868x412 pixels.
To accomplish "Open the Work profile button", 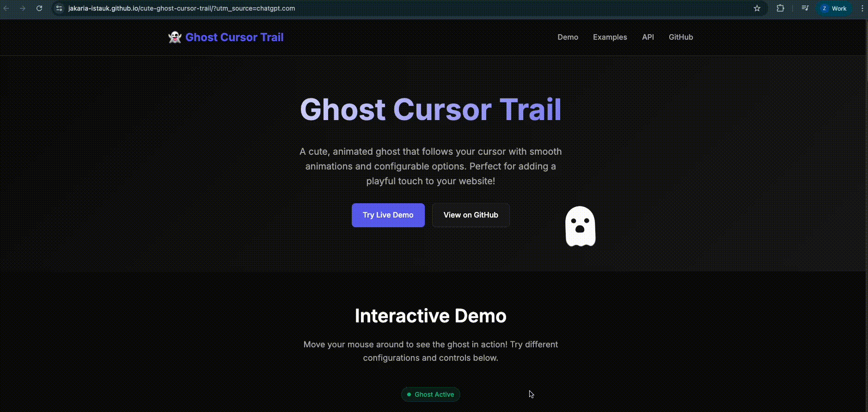I will click(x=834, y=8).
